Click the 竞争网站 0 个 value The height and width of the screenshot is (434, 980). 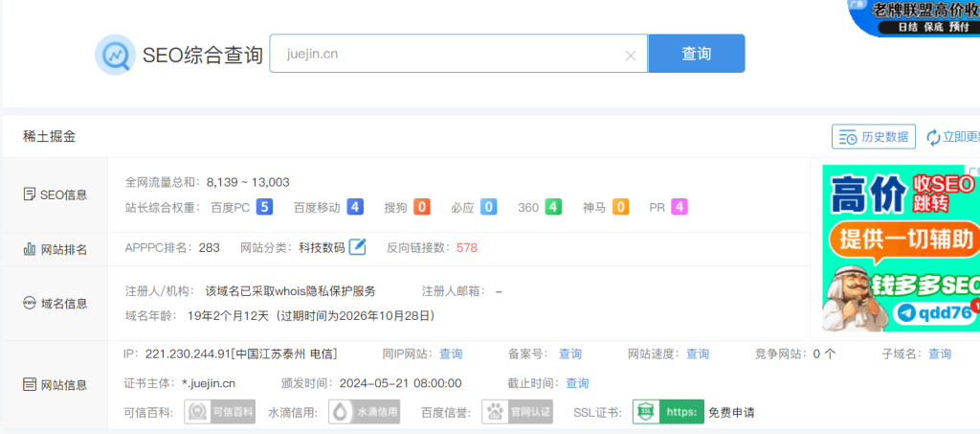click(x=824, y=354)
